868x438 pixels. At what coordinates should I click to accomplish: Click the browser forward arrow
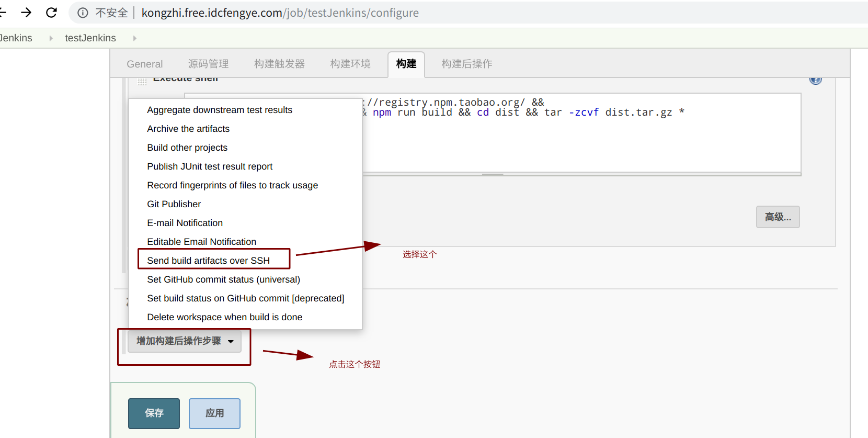click(26, 13)
